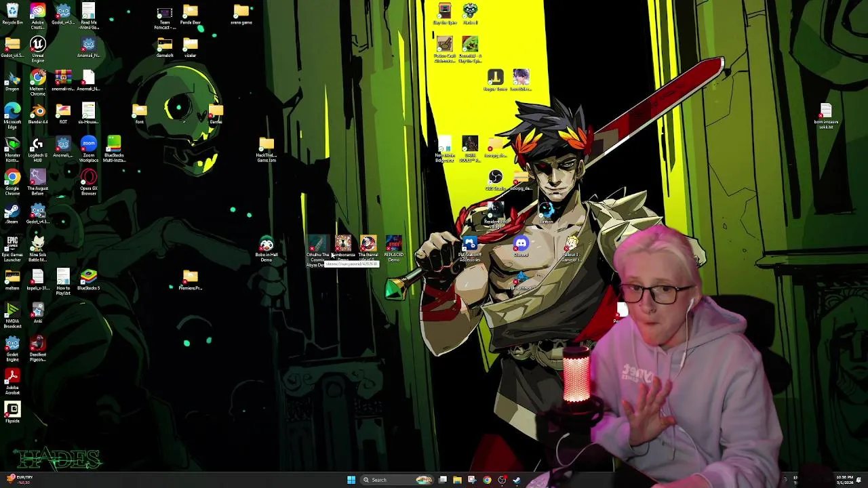Open the OBS Studio desktop shortcut
This screenshot has width=868, height=488.
496,180
